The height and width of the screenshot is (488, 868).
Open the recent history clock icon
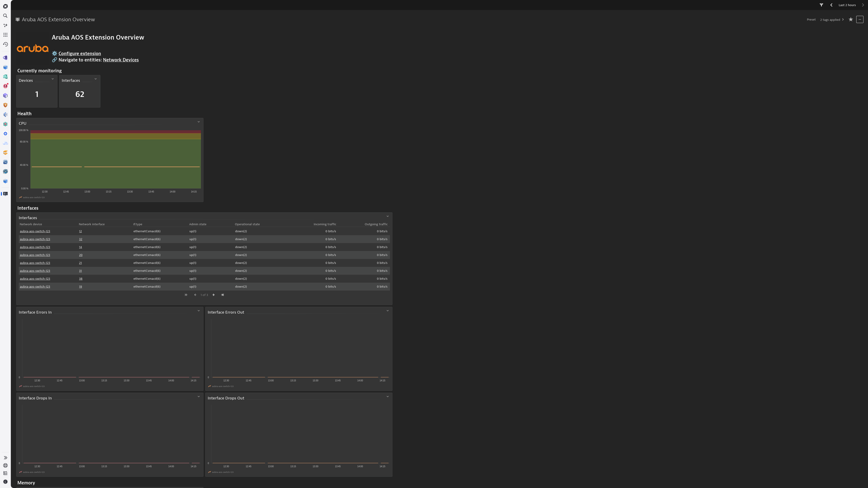(5, 44)
